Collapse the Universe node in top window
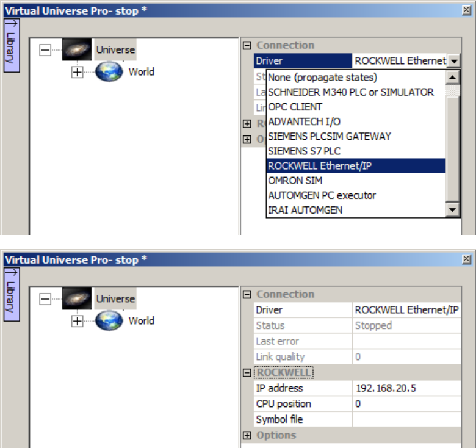The width and height of the screenshot is (476, 448). (45, 50)
